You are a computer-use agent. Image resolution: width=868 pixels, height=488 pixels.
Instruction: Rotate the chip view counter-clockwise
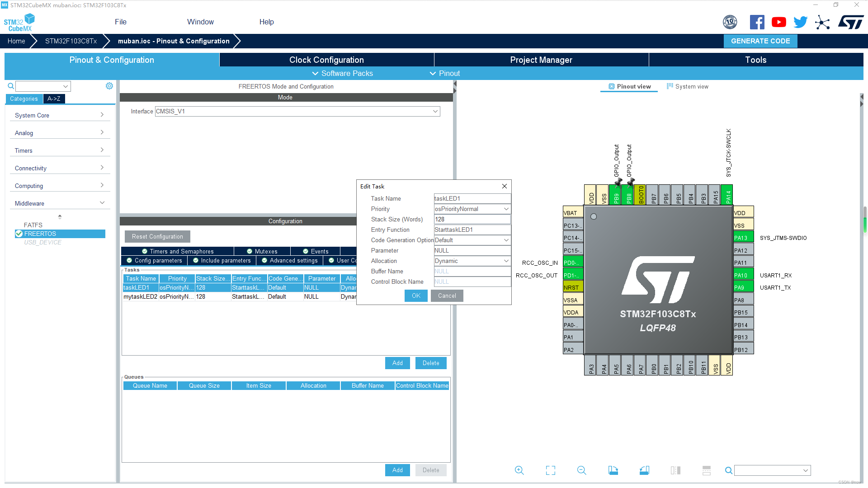point(644,470)
